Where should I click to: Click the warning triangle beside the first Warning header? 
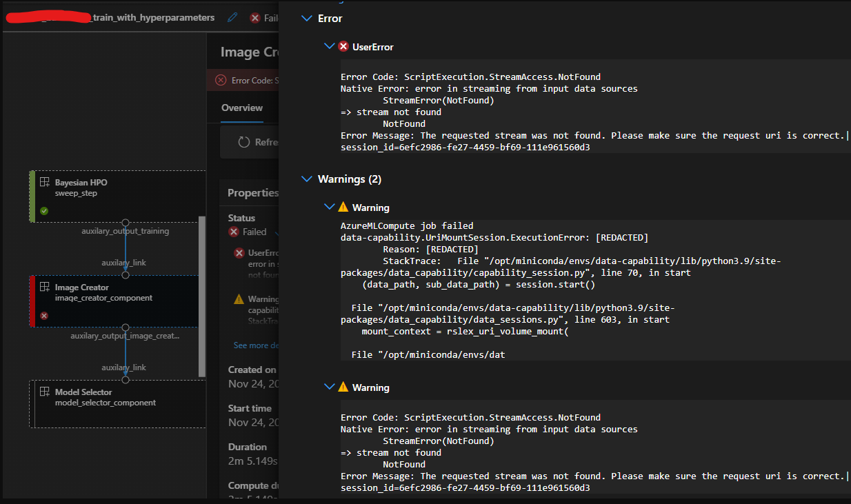(x=343, y=207)
